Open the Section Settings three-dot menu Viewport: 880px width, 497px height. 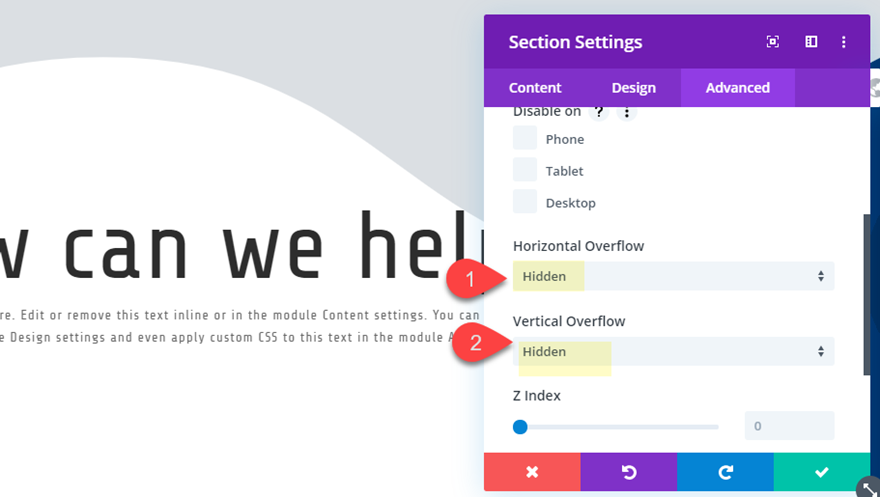coord(844,42)
